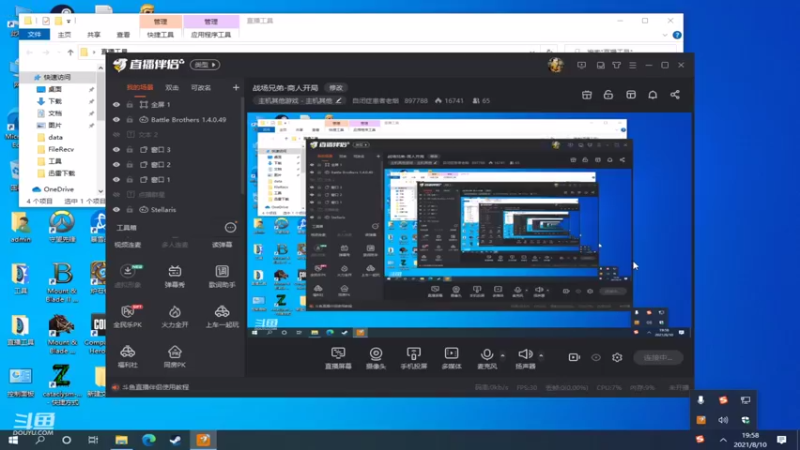Click the 连接中 start stream button
Viewport: 800px width, 450px height.
point(658,357)
